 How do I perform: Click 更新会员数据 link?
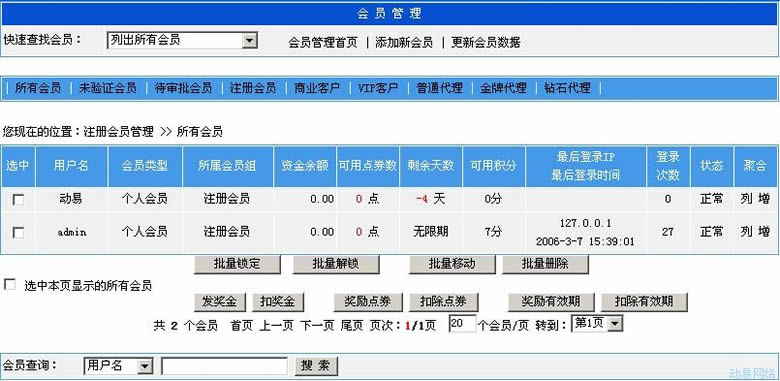(486, 42)
